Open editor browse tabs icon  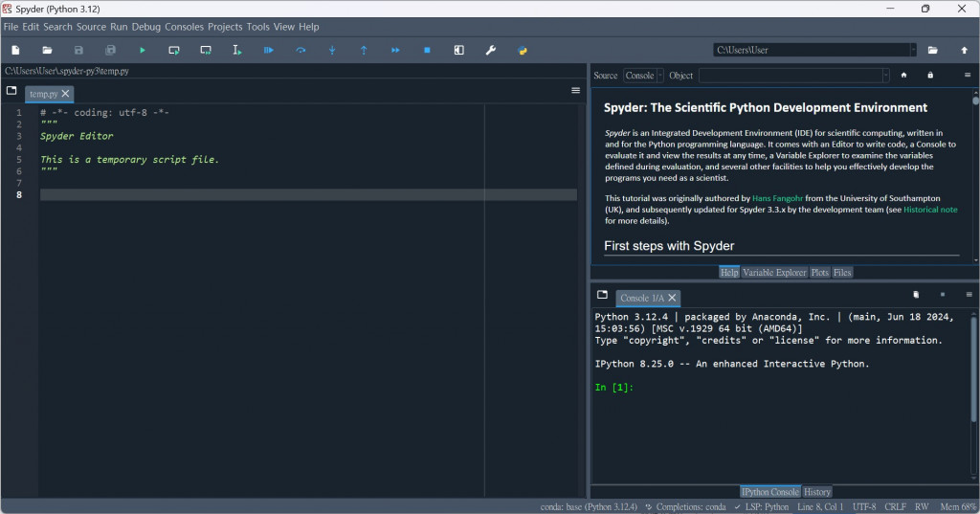[x=11, y=91]
